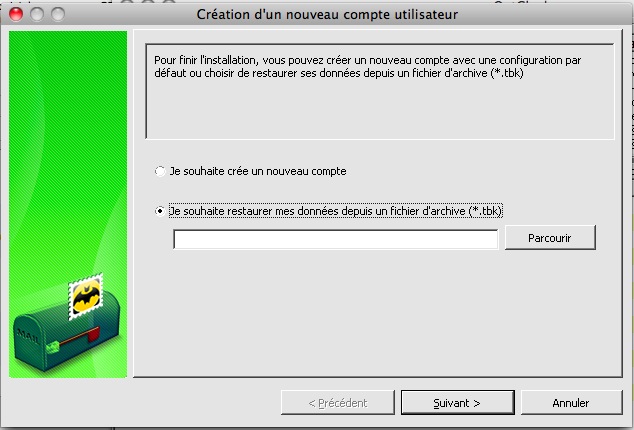Click label 'Je souhaite crée un nouveau compte'
634x430 pixels.
click(258, 171)
